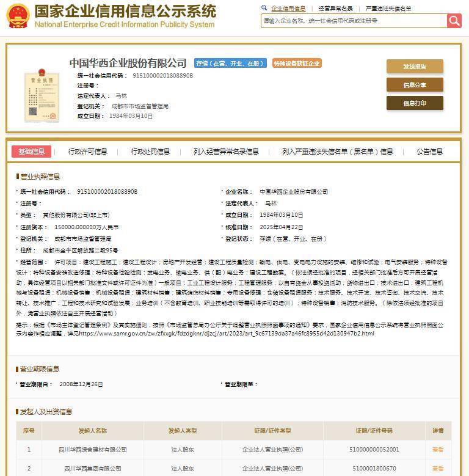Select 企业信用信息 search category
The height and width of the screenshot is (476, 469).
coord(288,9)
